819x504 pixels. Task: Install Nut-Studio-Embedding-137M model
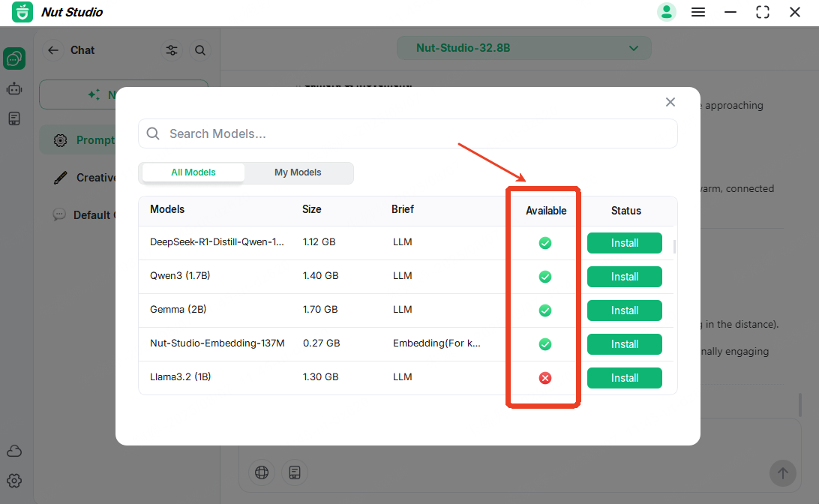click(625, 344)
